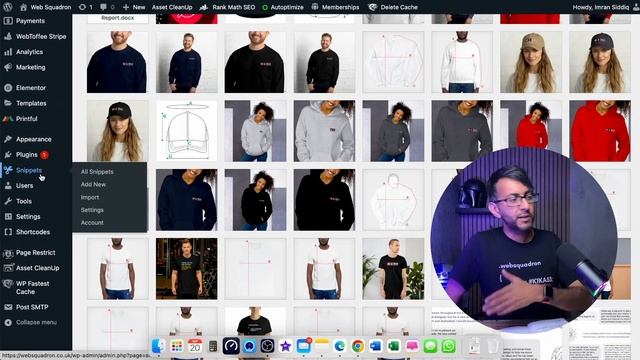Click the Page Restrict icon

pyautogui.click(x=8, y=253)
